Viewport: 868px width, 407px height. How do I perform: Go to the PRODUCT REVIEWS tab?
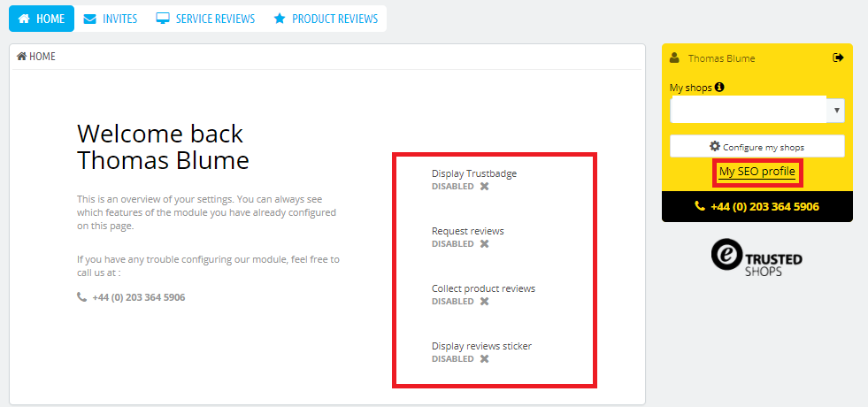point(326,19)
